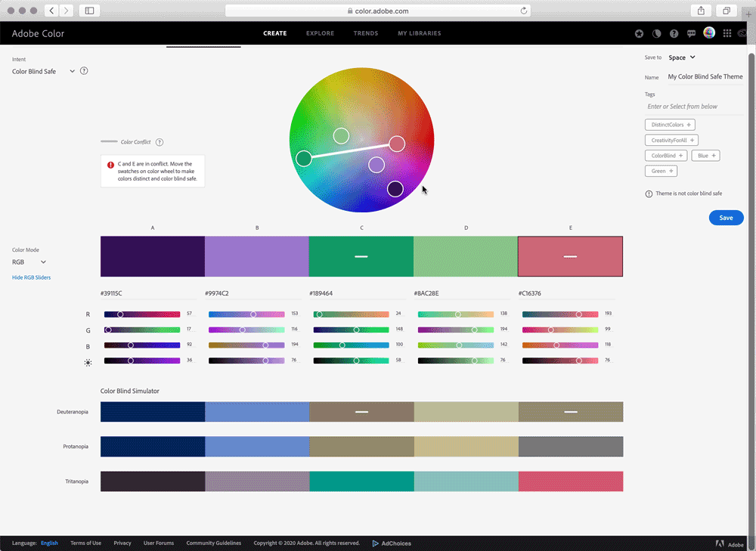Screen dimensions: 756x551
Task: Open the feedback chat bubble icon
Action: tap(691, 33)
